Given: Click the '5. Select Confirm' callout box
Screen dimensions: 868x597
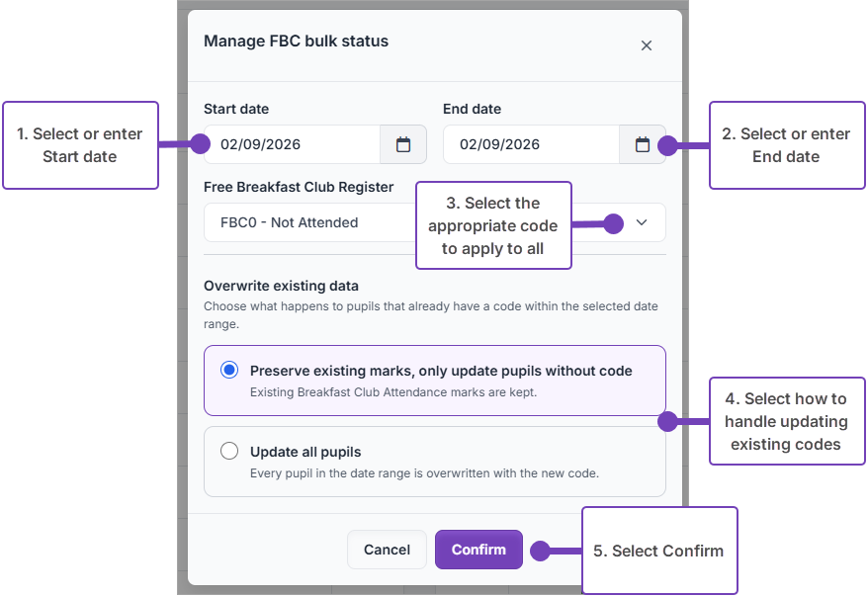Looking at the screenshot, I should pos(659,551).
